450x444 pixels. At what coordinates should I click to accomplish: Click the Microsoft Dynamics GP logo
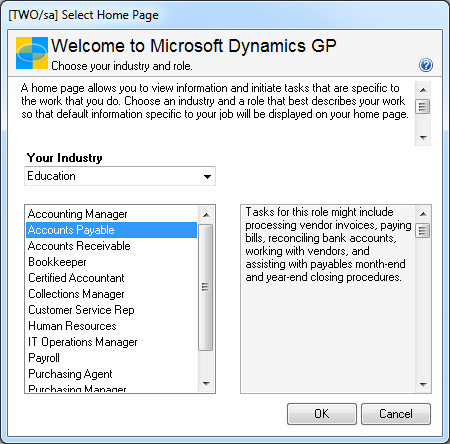[32, 53]
